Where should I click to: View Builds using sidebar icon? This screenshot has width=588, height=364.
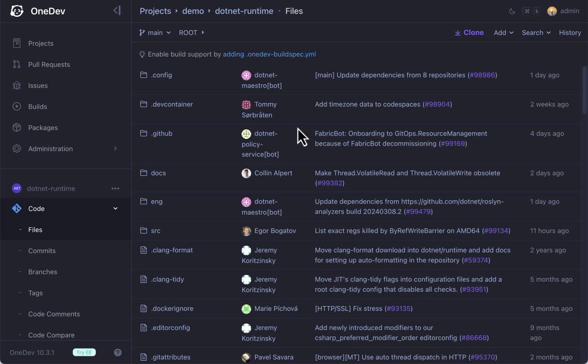[x=16, y=106]
